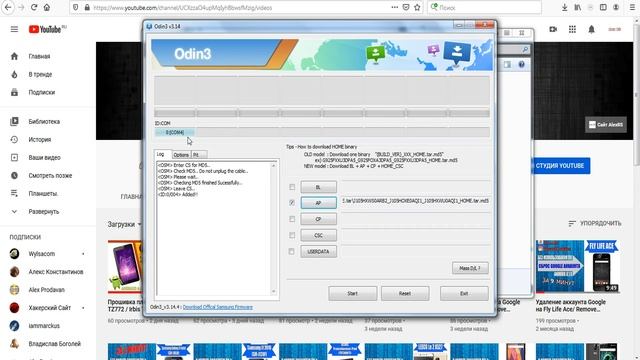Go to the browser Home page
640x360 pixels.
pos(47,7)
